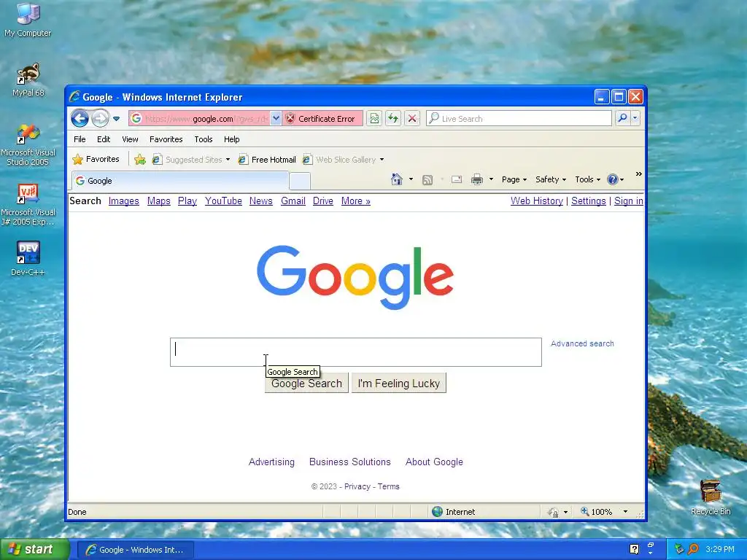Click the Stop loading red X icon

click(x=412, y=119)
